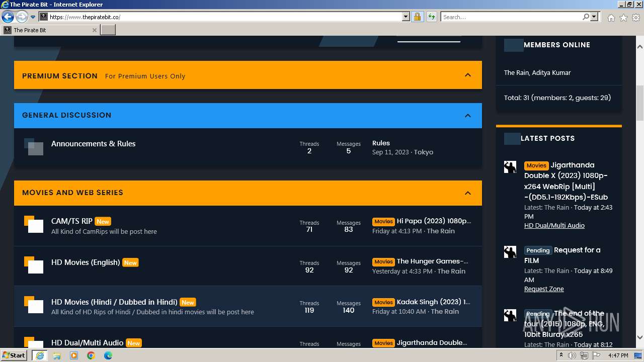Open Hi Papa (2023) 1080p thread
Image resolution: width=644 pixels, height=362 pixels.
[x=434, y=221]
